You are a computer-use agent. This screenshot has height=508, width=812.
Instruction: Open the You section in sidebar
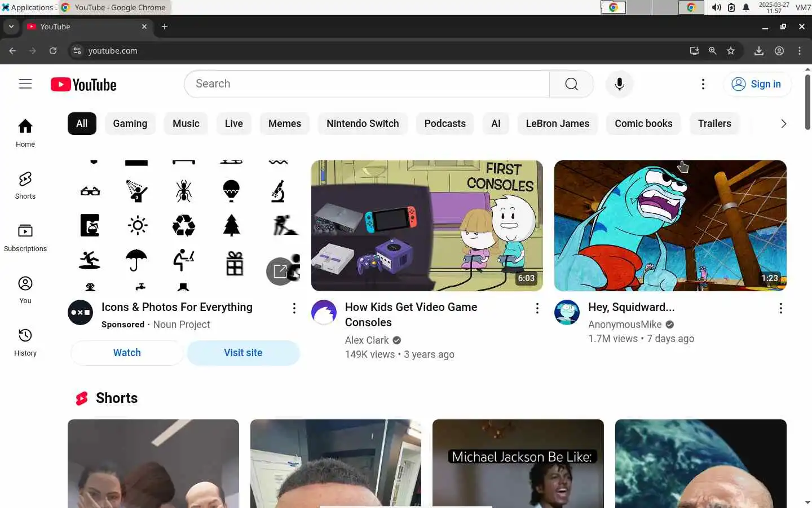(x=25, y=290)
